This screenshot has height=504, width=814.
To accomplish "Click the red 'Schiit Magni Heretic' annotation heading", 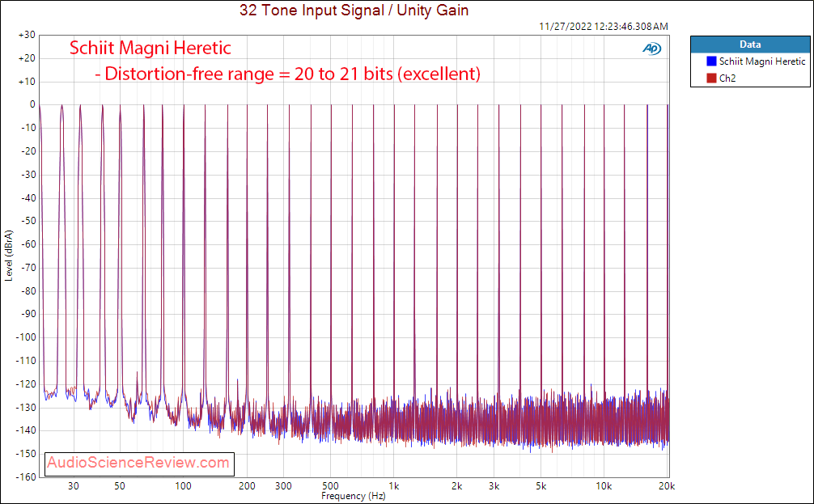I will (x=150, y=48).
